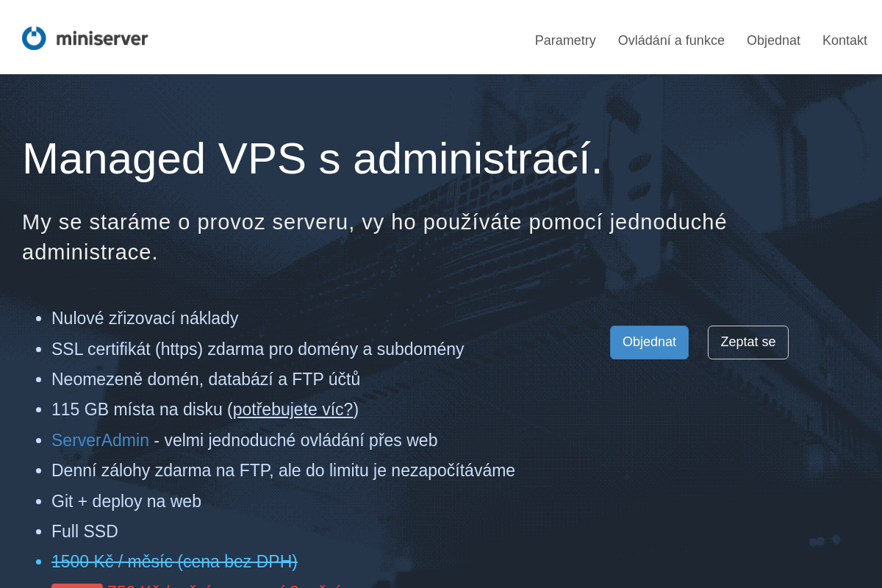The image size is (882, 588).
Task: Click the Git + deploy na web bullet
Action: (126, 501)
